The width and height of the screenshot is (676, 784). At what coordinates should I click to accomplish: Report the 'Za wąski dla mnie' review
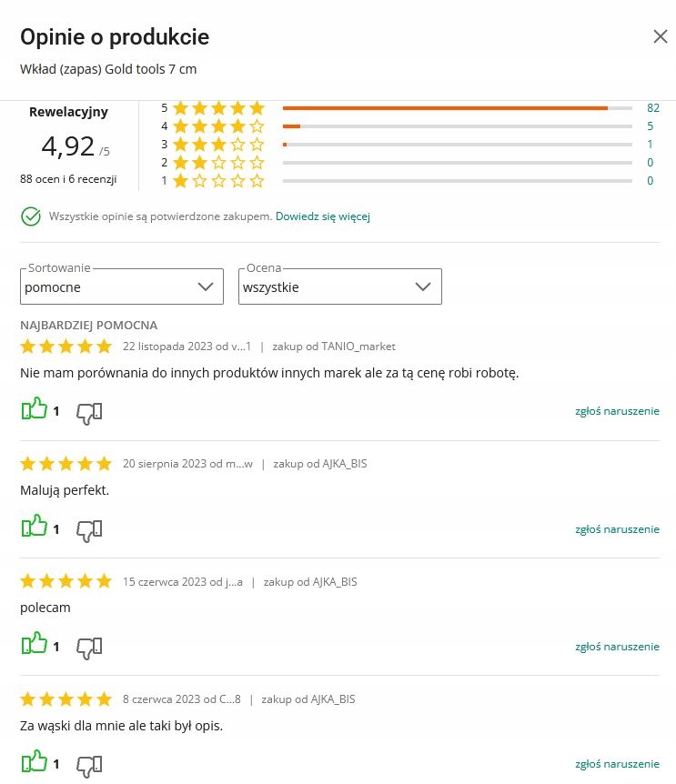(x=617, y=763)
